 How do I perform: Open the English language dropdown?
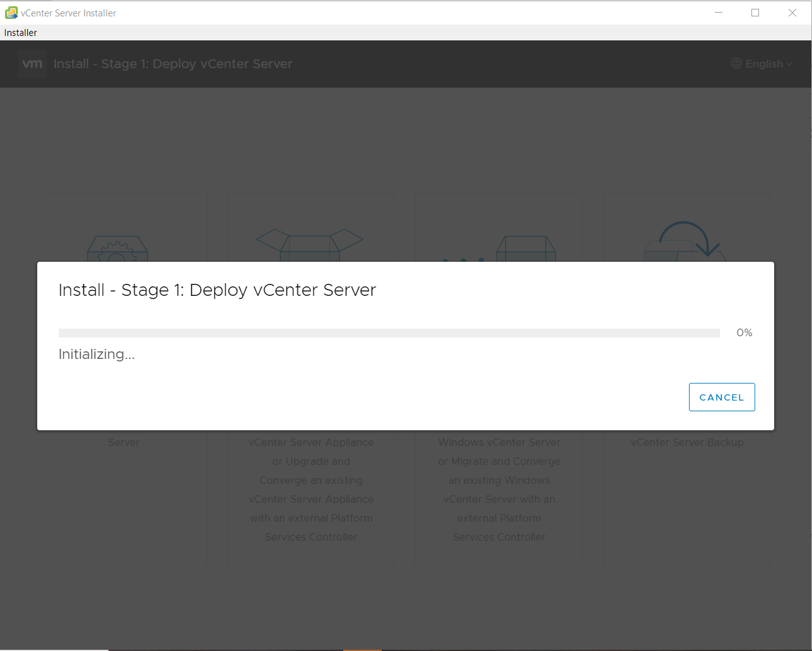click(762, 64)
